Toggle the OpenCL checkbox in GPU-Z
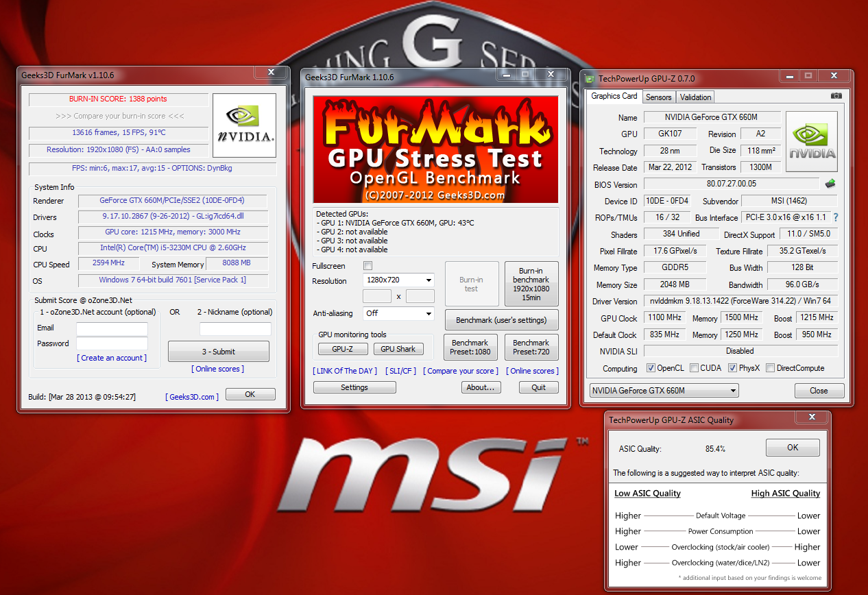Screen dimensions: 868x595 651,368
